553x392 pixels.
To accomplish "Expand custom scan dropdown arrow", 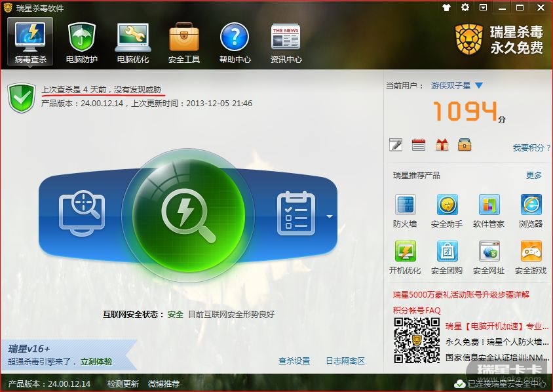I will pyautogui.click(x=330, y=216).
